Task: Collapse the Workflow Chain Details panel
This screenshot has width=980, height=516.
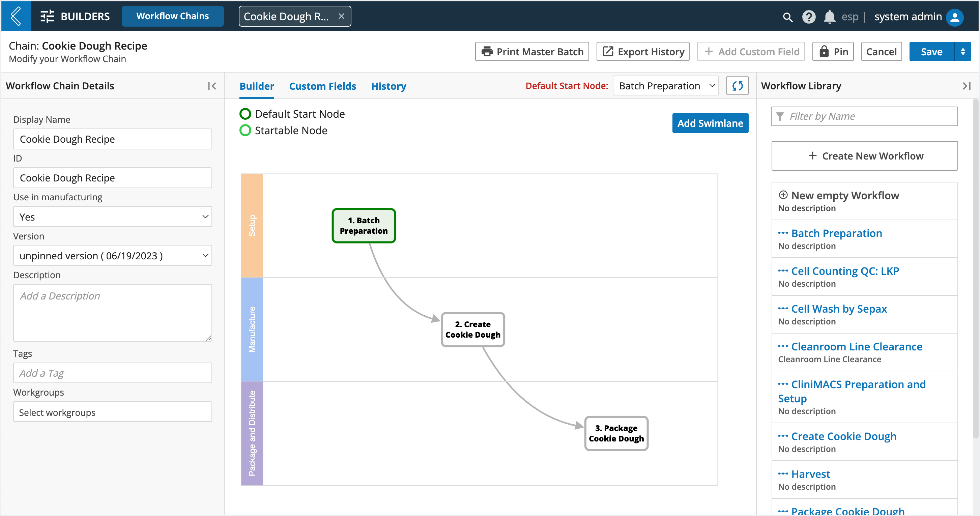Action: [x=212, y=86]
